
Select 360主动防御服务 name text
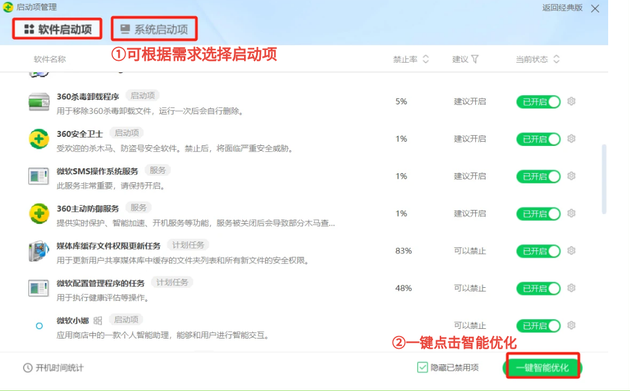(88, 209)
